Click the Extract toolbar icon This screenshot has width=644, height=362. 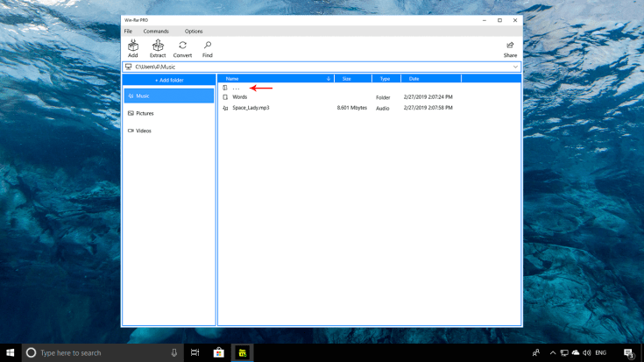[x=158, y=47]
